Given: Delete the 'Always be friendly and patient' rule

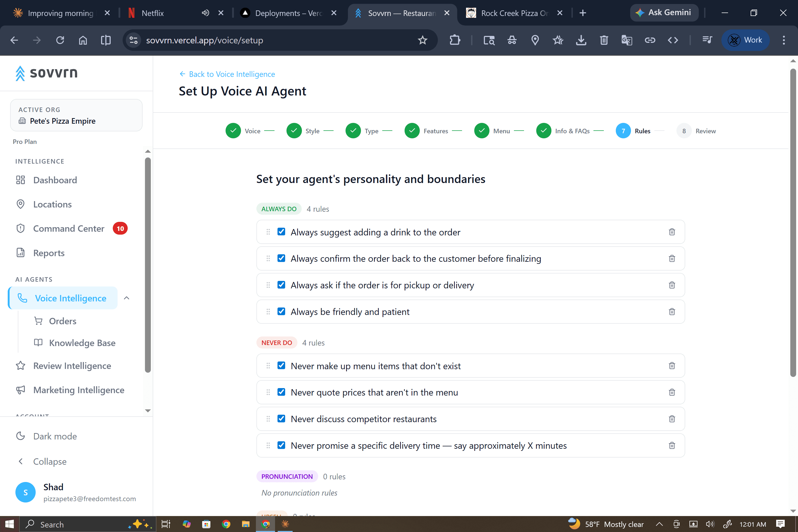Looking at the screenshot, I should click(672, 311).
